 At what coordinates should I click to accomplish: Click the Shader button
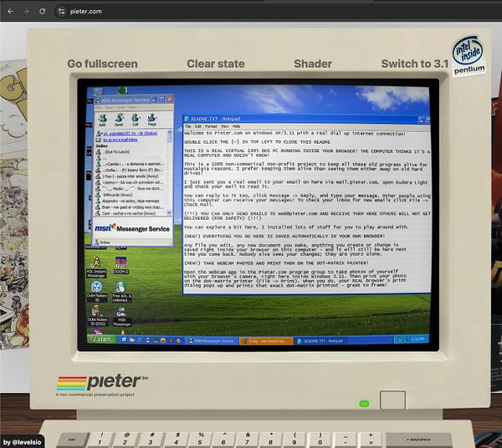click(313, 64)
